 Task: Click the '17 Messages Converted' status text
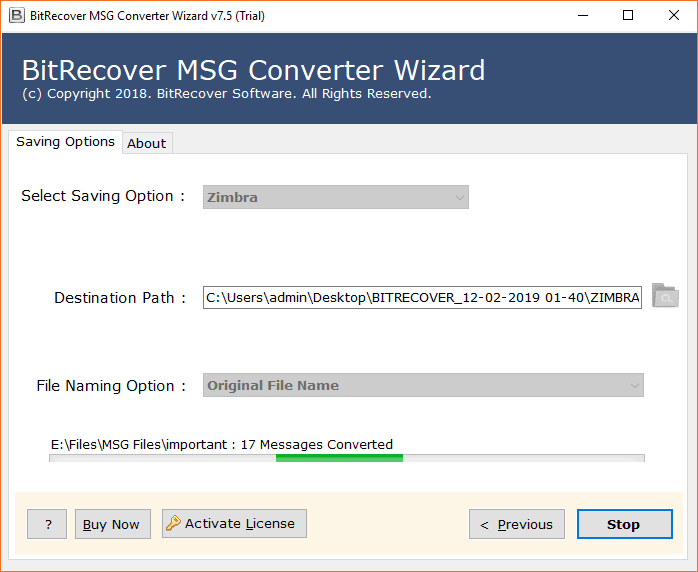click(x=317, y=445)
